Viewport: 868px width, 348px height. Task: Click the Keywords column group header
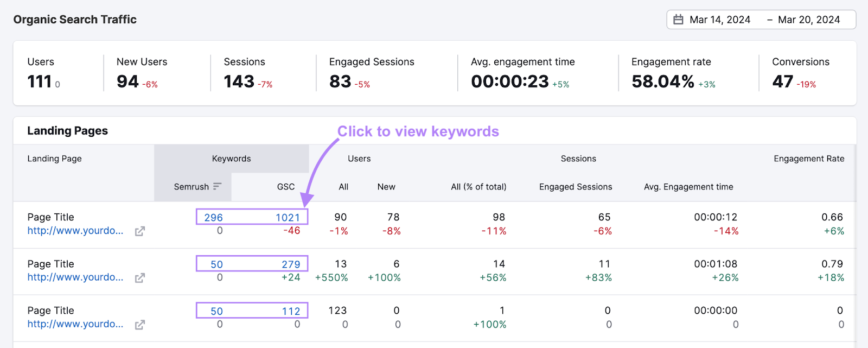click(x=231, y=159)
